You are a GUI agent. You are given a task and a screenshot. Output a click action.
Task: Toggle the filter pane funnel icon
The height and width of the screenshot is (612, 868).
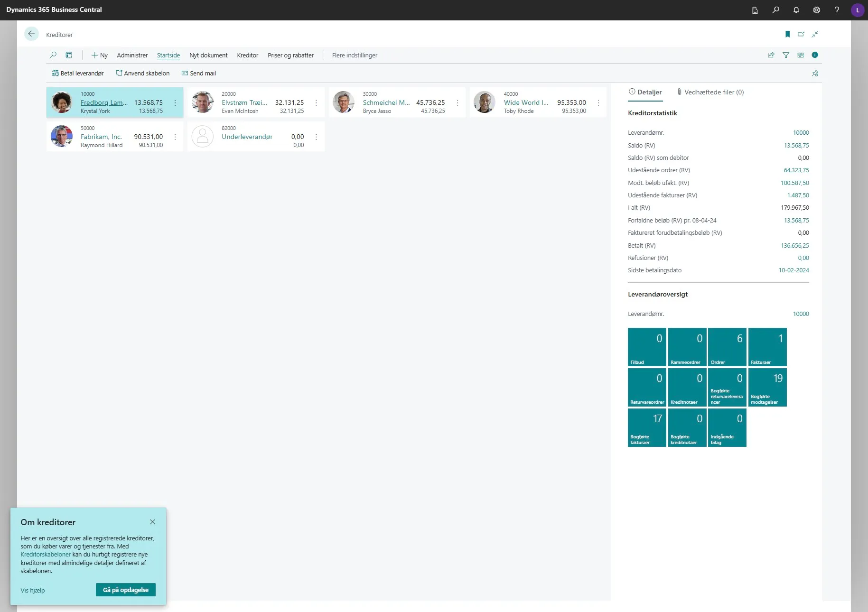pyautogui.click(x=786, y=55)
